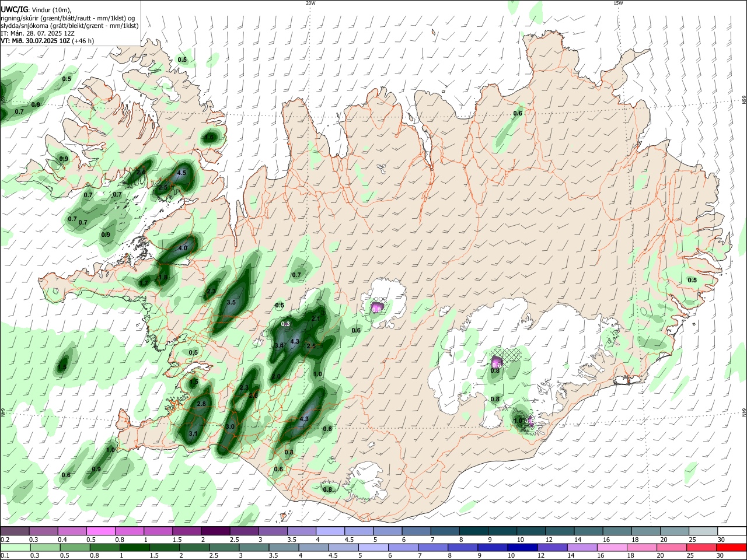Screen dimensions: 747x560
Task: Click the '20W' longitude label
Action: coord(310,3)
